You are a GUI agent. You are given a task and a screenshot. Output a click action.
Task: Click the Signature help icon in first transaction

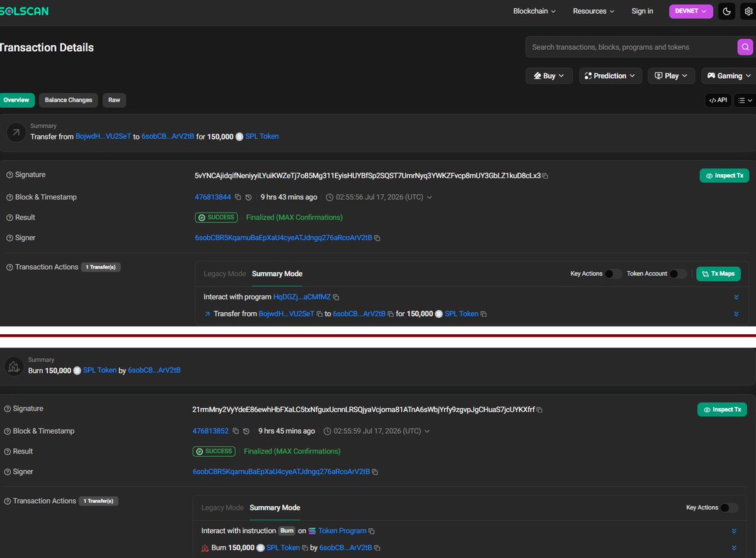pyautogui.click(x=9, y=175)
